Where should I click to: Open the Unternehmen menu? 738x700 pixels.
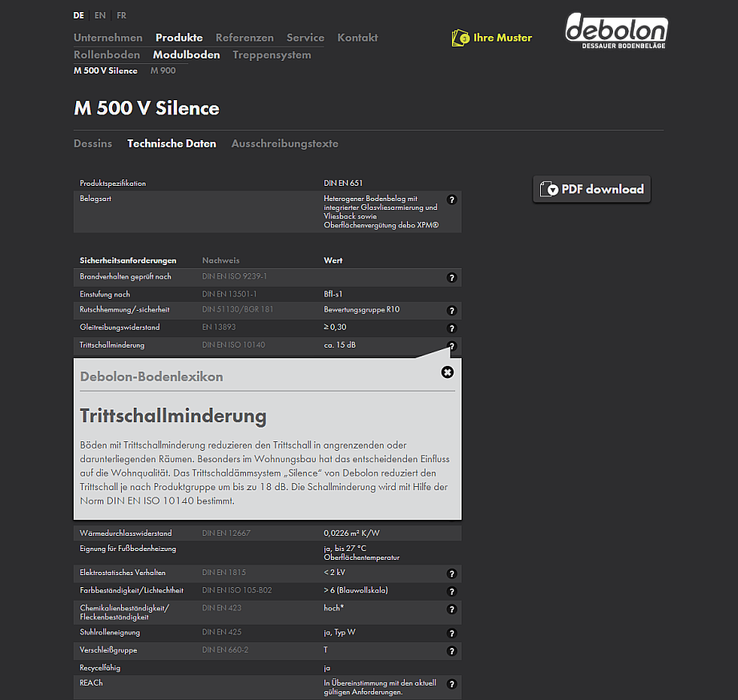[x=108, y=38]
